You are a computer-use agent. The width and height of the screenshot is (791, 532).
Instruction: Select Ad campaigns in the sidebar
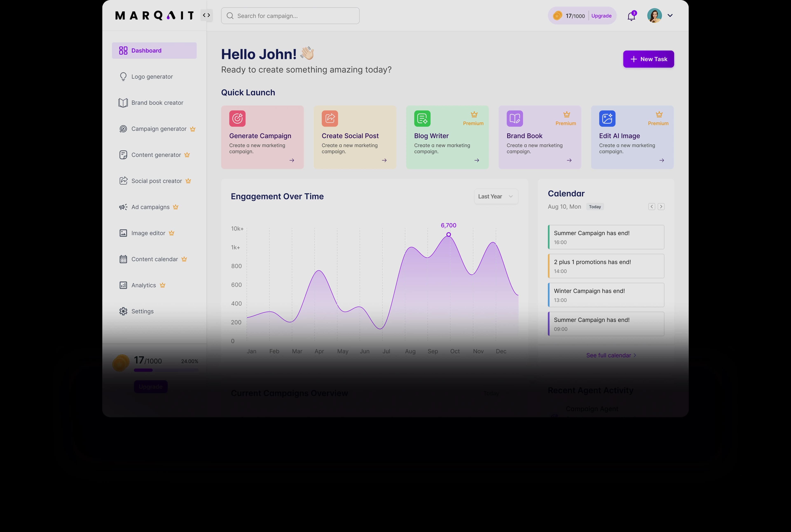(x=150, y=207)
